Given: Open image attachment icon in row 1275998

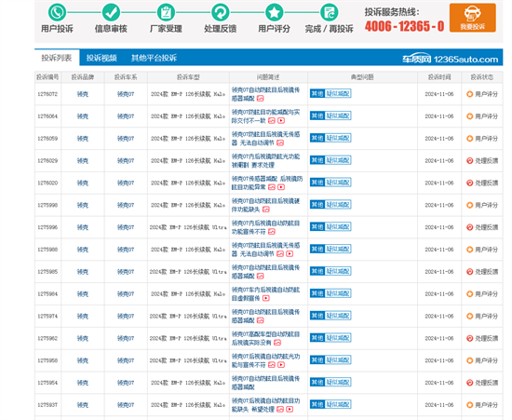Looking at the screenshot, I should pos(266,210).
